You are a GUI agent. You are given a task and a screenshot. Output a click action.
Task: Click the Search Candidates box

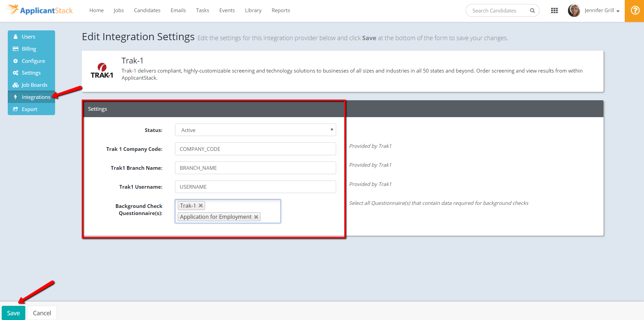pyautogui.click(x=497, y=10)
